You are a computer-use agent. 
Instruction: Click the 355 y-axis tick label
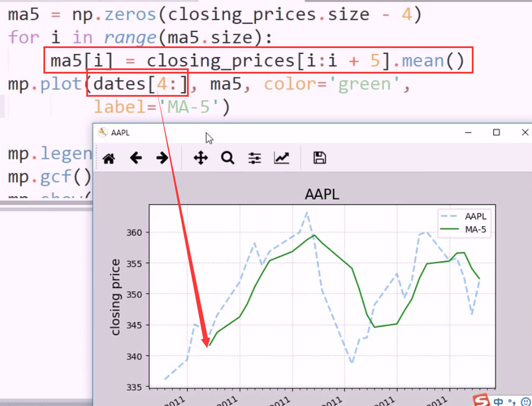click(134, 264)
